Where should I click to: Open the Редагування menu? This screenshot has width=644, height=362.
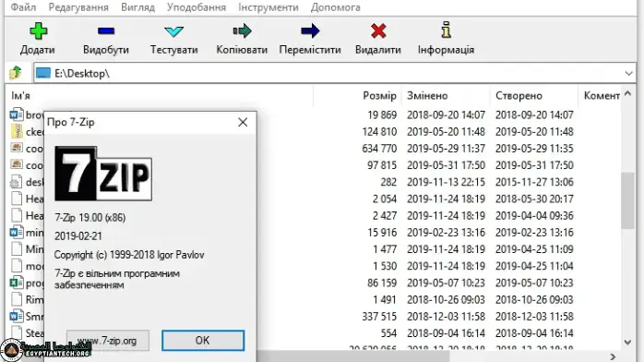[78, 7]
